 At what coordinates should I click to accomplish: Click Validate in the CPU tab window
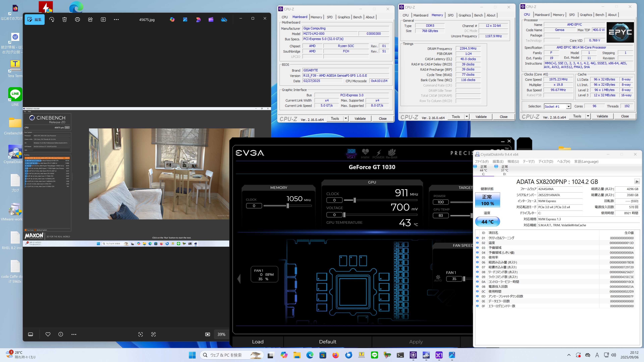[x=602, y=116]
